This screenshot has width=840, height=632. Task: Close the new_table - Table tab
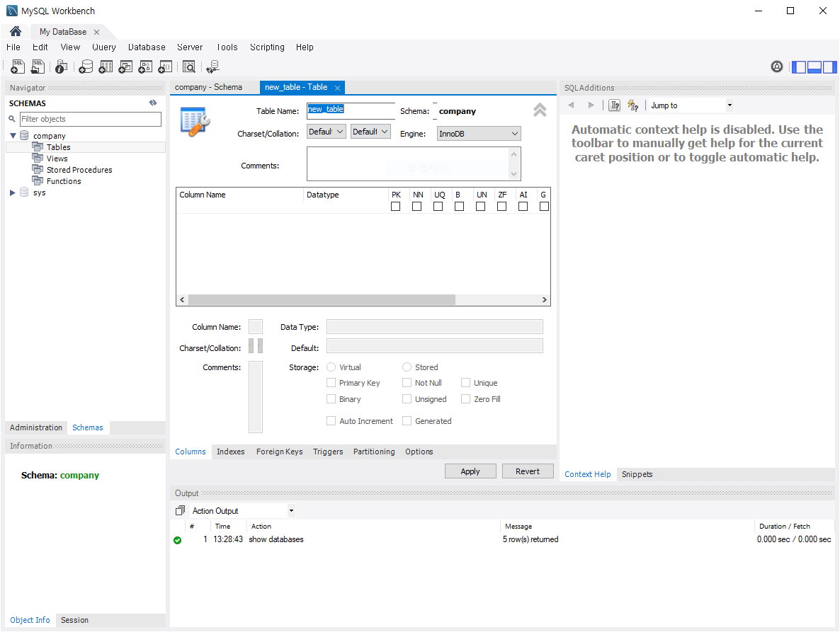tap(338, 88)
